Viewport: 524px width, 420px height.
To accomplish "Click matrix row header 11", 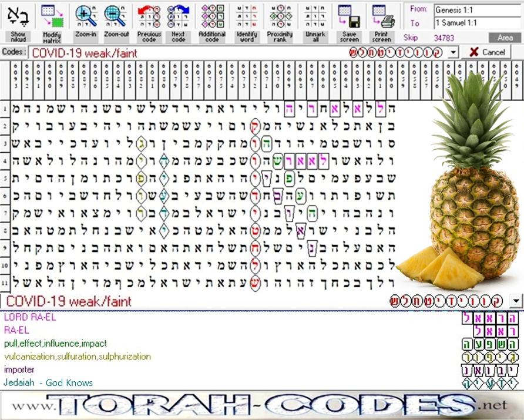I will click(x=5, y=283).
